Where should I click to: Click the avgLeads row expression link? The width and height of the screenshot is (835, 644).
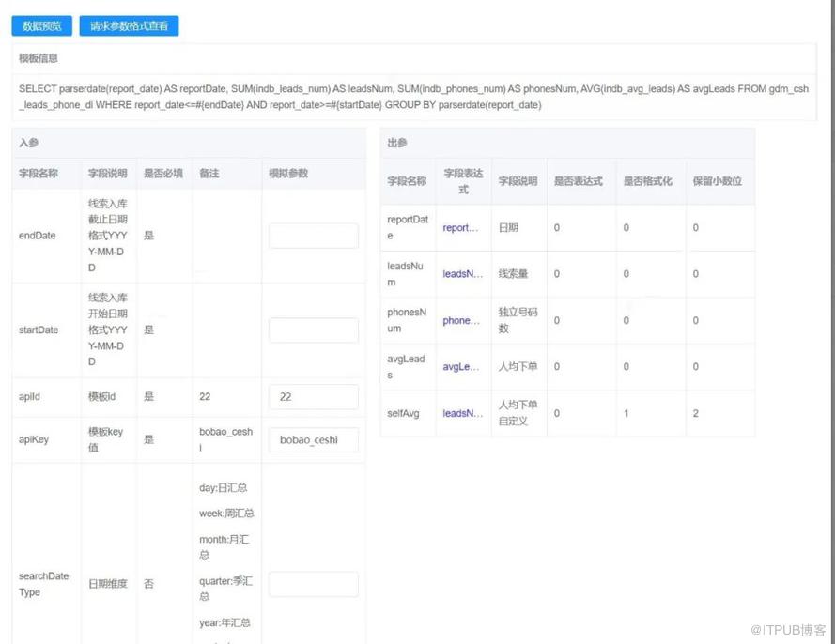(x=461, y=367)
